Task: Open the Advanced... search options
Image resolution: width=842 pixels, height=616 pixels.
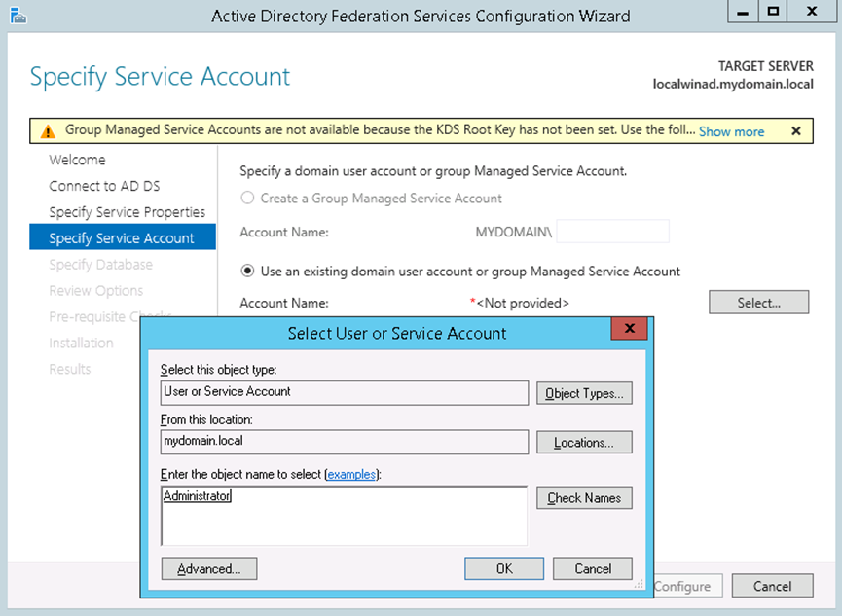Action: click(209, 568)
